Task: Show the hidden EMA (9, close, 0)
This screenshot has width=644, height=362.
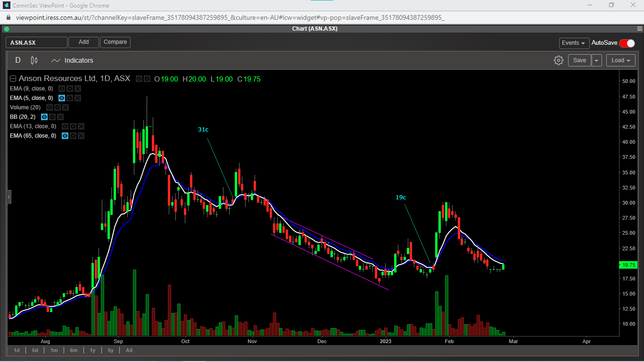Action: pos(62,89)
